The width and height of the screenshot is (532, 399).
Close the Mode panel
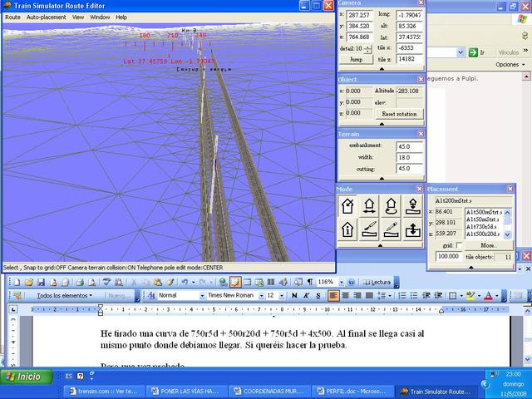click(x=420, y=189)
